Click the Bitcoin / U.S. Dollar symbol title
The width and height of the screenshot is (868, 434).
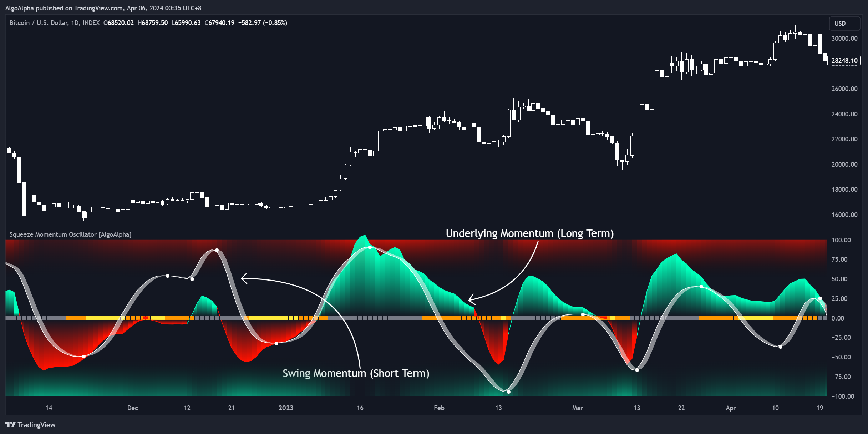coord(55,23)
